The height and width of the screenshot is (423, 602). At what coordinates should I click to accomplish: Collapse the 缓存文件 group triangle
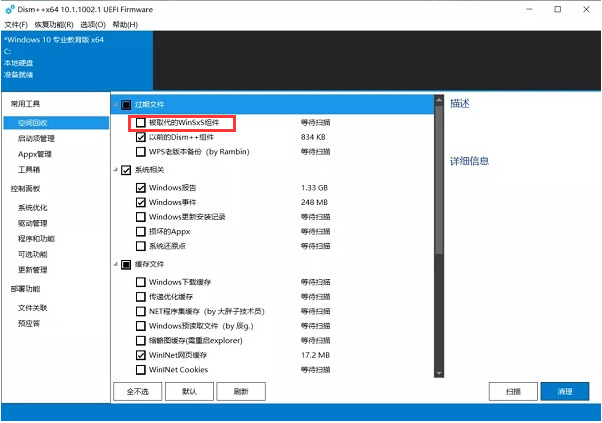coord(116,264)
